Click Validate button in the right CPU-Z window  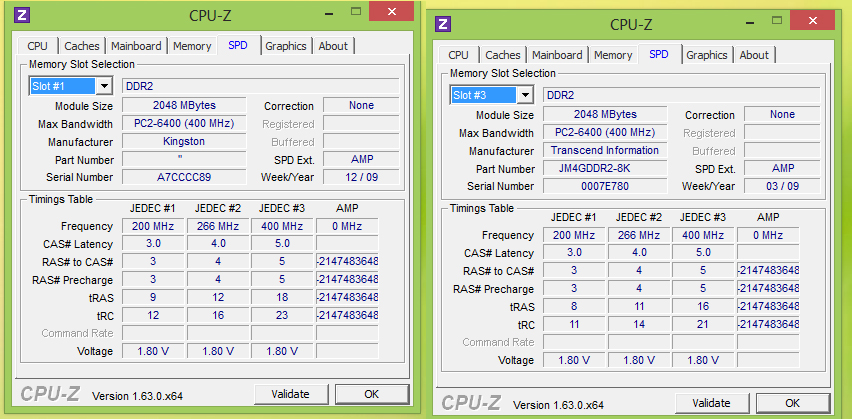(x=711, y=403)
